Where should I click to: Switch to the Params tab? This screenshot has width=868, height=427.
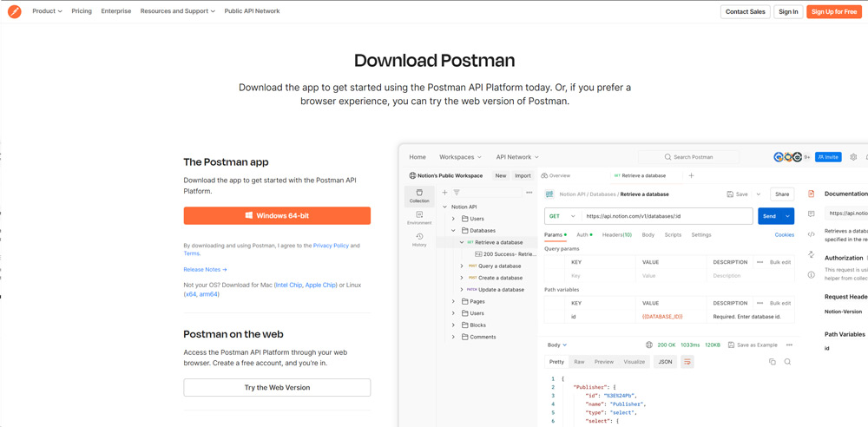click(556, 235)
